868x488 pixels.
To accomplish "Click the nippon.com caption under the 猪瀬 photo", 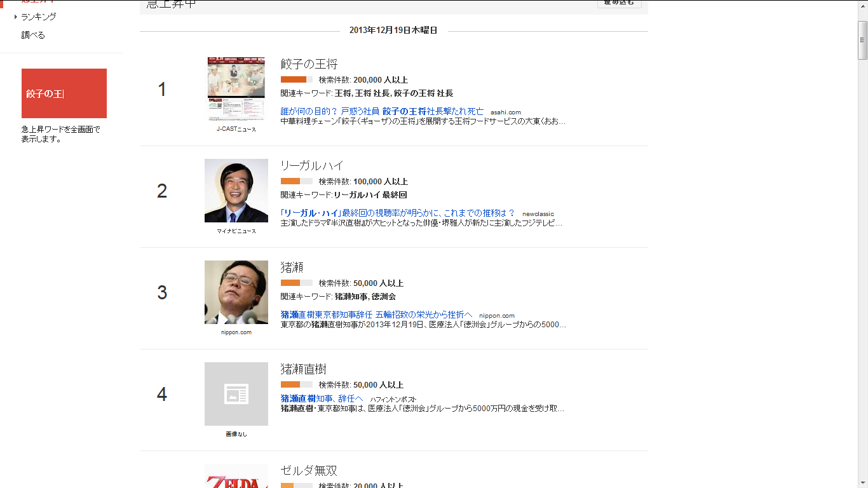I will [x=236, y=332].
